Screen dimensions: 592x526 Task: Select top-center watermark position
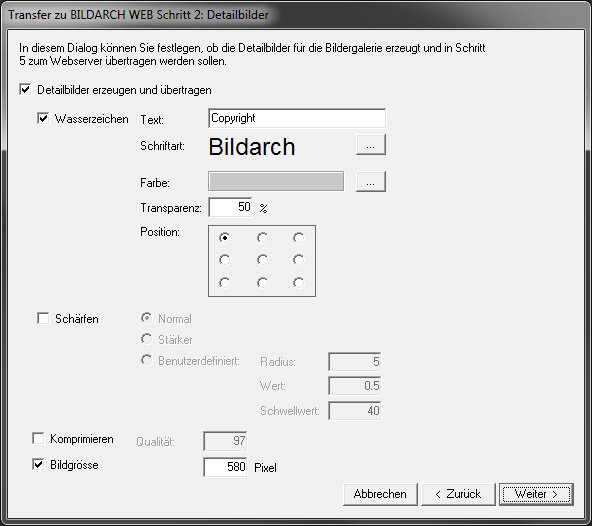(262, 238)
